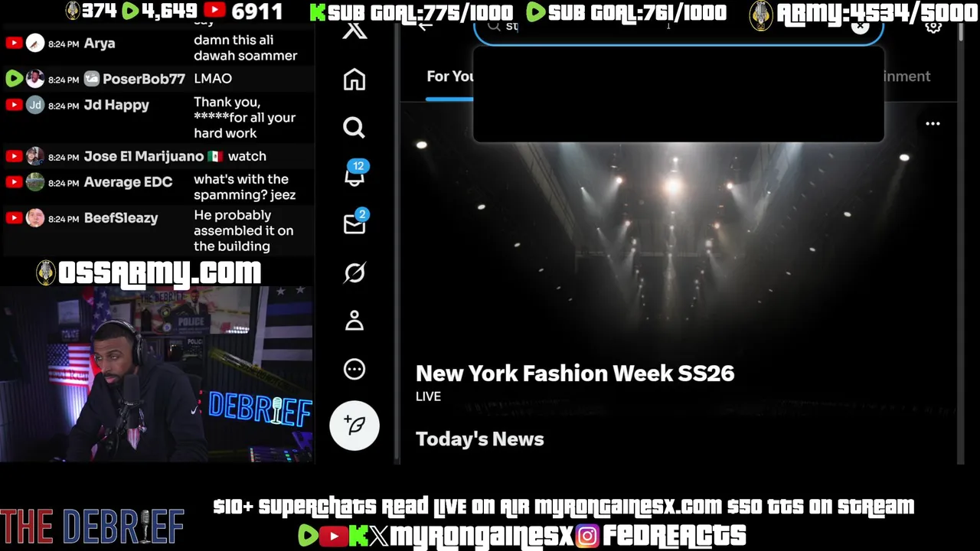
Task: Click Jd Happy's chat username
Action: pyautogui.click(x=116, y=105)
